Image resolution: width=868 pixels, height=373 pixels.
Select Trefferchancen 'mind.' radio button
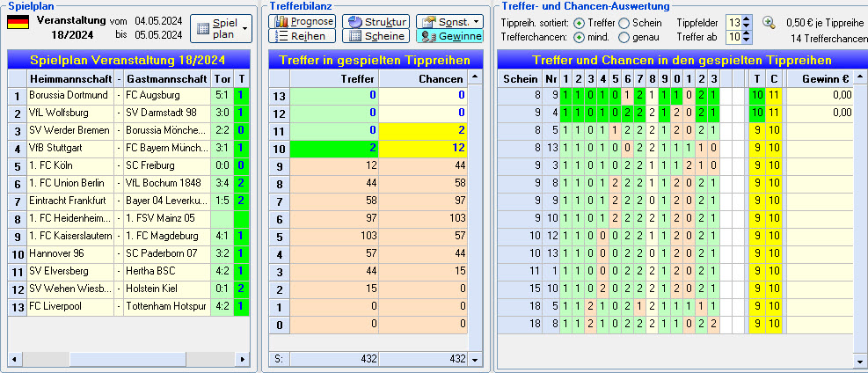pyautogui.click(x=579, y=38)
